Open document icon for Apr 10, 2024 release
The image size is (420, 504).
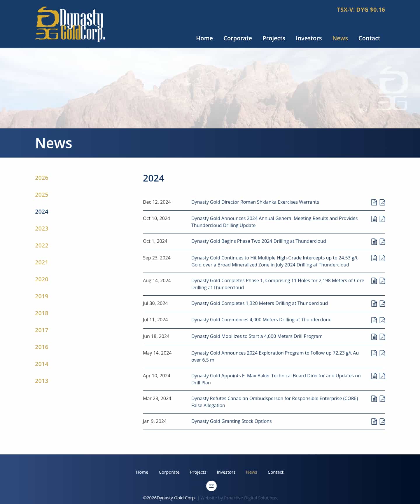tap(374, 376)
